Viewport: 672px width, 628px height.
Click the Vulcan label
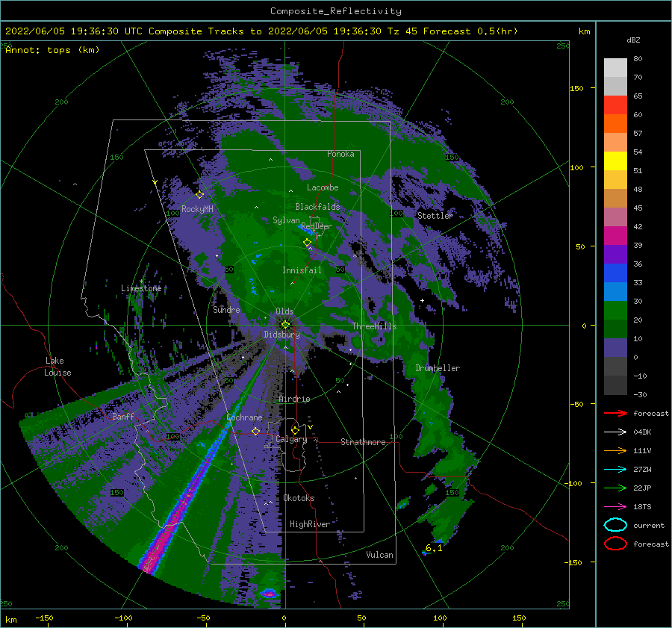click(379, 555)
